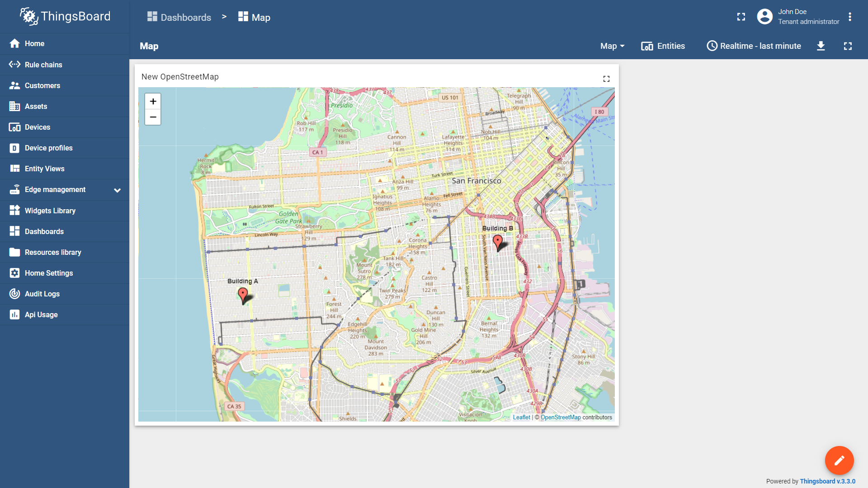Viewport: 868px width, 488px height.
Task: Click the San Francisco label on map
Action: click(x=476, y=181)
